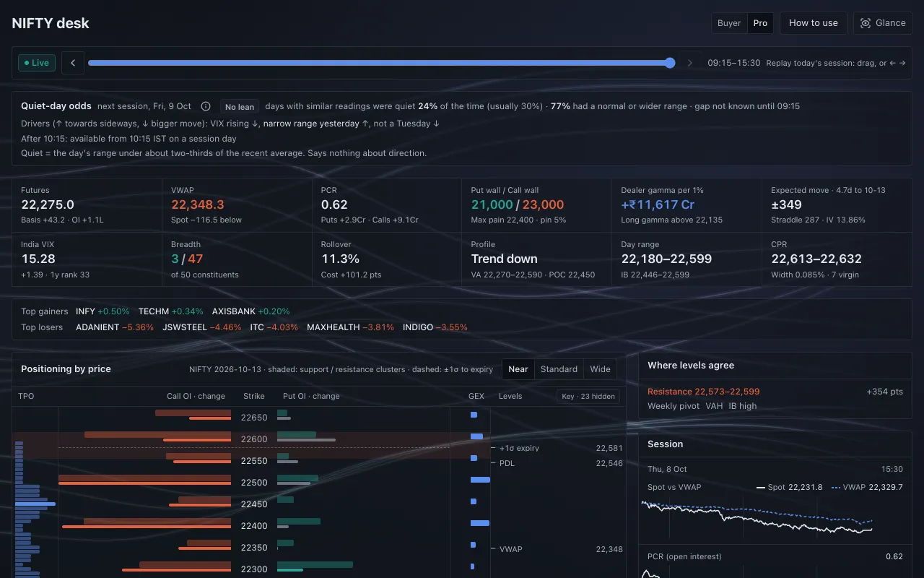
Task: Click the Spot vs VWAP chart
Action: (775, 517)
